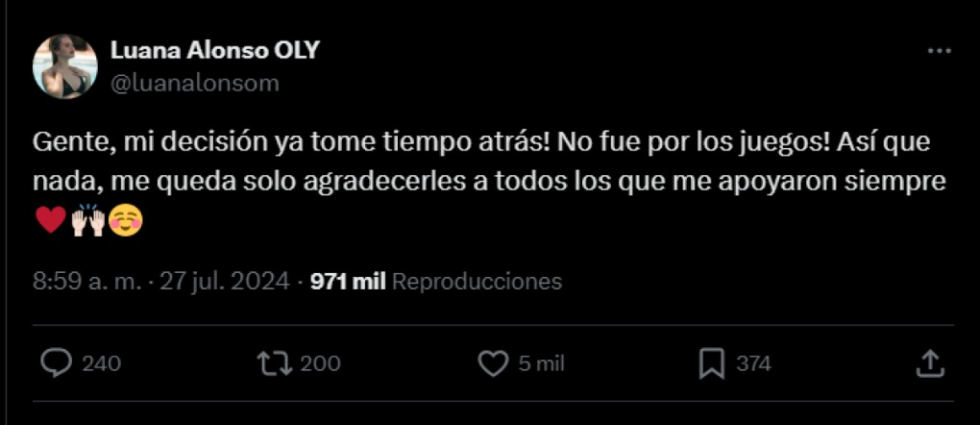
Task: Click the 200 reposts count
Action: coord(321,363)
